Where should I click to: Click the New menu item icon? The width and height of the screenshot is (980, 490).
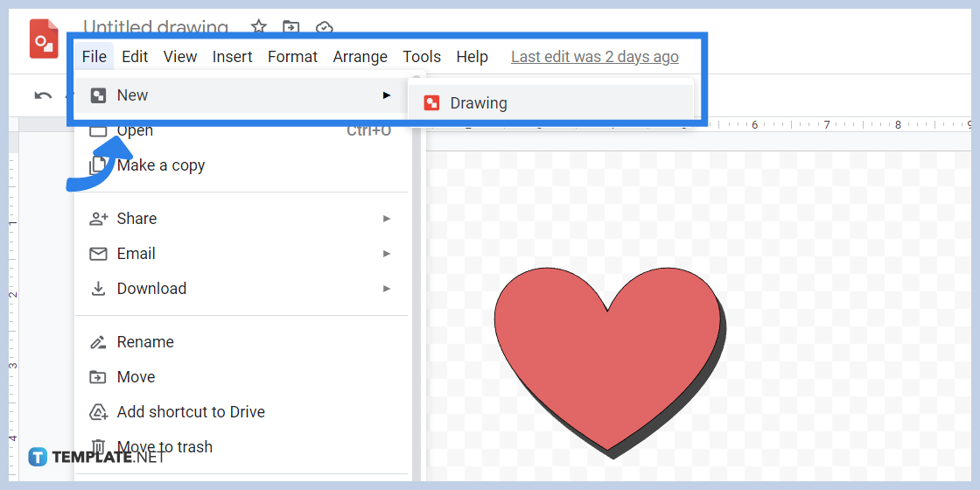point(98,95)
